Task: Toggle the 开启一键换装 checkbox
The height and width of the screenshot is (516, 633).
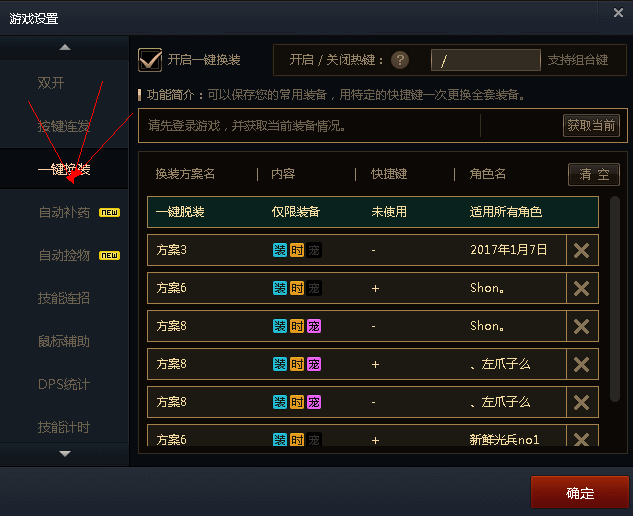Action: [150, 60]
